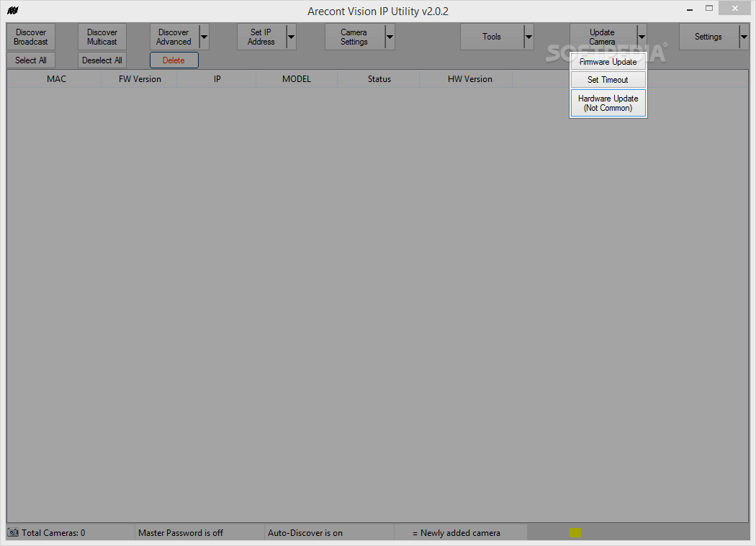This screenshot has width=756, height=546.
Task: Choose Hardware Update (Not Common) menu entry
Action: [608, 103]
